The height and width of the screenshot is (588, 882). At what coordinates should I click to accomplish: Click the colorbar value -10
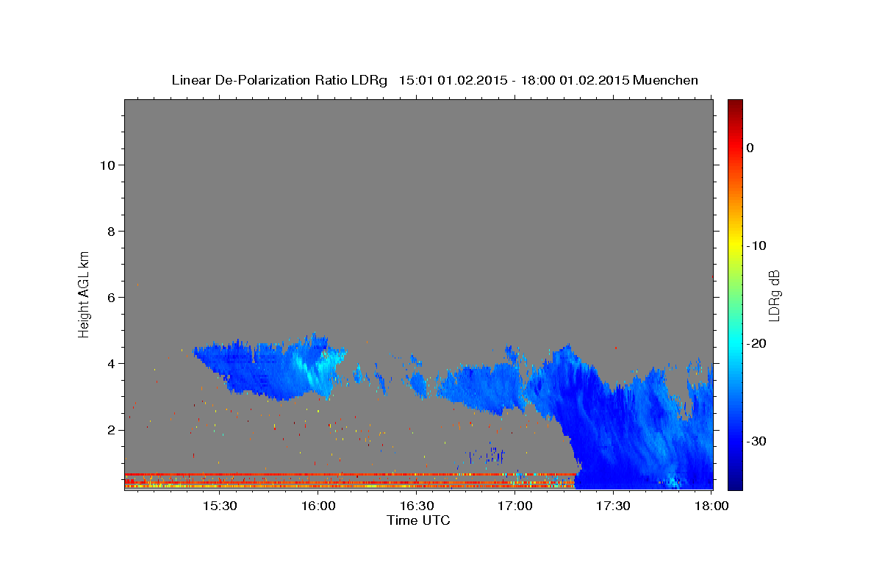pos(756,245)
